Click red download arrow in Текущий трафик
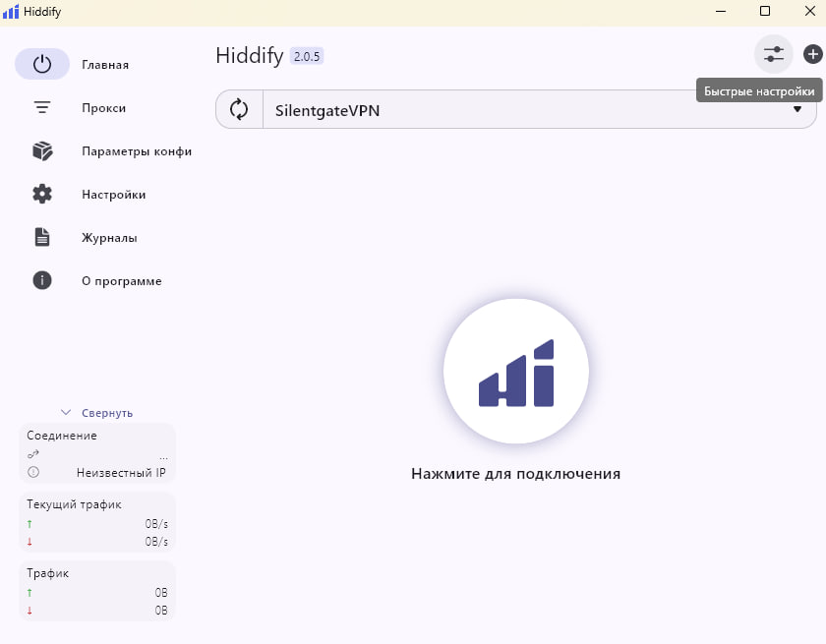 click(29, 542)
